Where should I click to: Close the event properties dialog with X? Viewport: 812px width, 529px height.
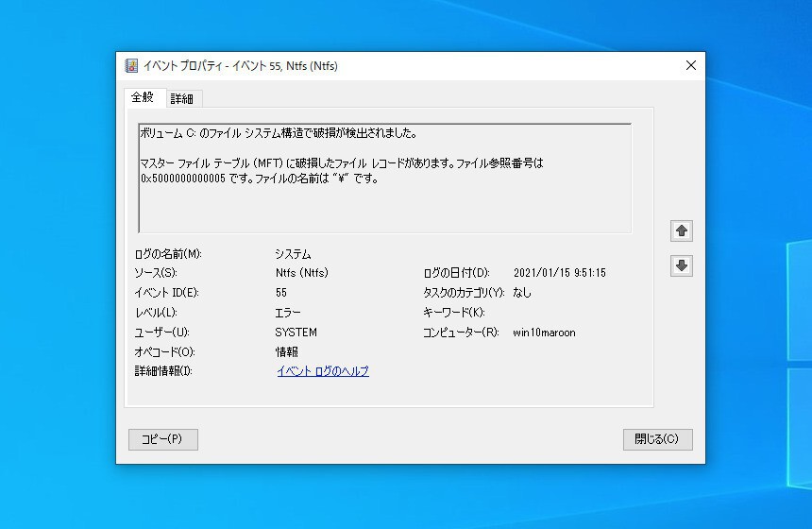pyautogui.click(x=691, y=65)
